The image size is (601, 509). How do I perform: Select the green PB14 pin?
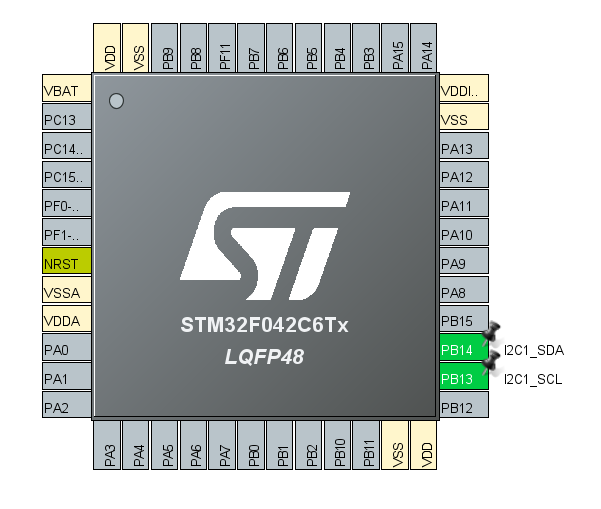point(464,347)
